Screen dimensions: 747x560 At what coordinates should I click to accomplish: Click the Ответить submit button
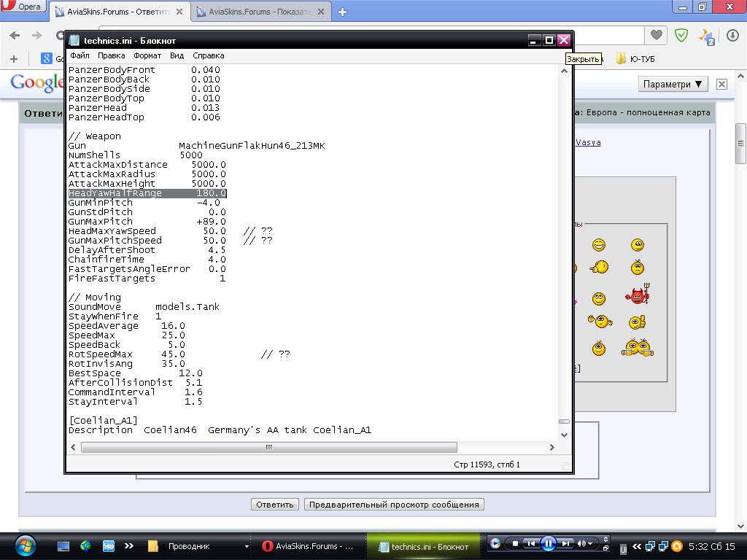(275, 505)
